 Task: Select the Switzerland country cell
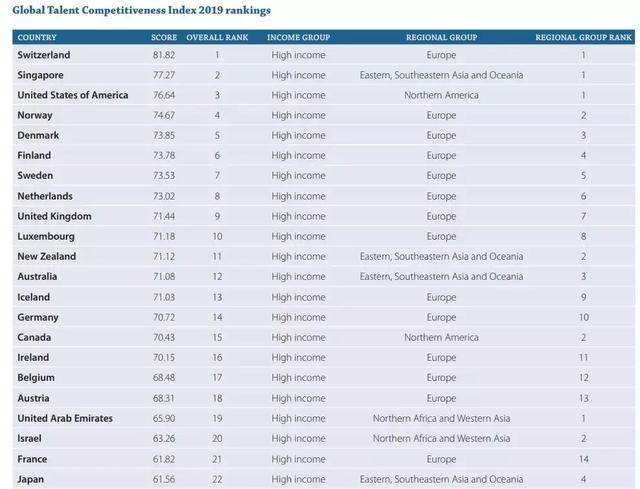(x=44, y=55)
